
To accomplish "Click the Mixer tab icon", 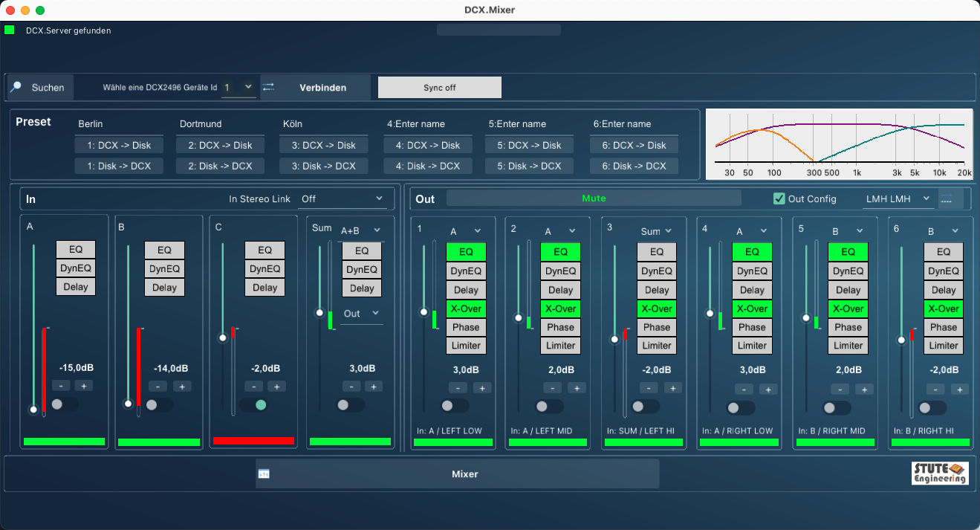I will 264,474.
